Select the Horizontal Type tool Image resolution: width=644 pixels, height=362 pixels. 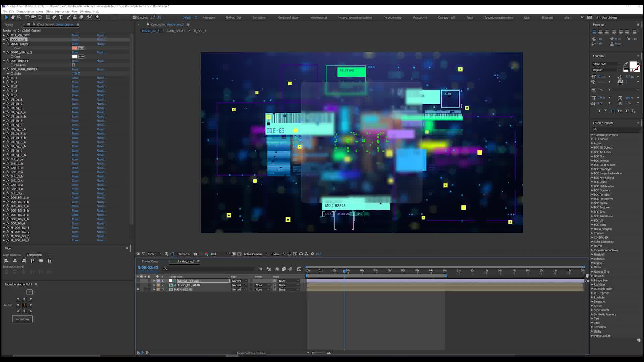pyautogui.click(x=61, y=17)
